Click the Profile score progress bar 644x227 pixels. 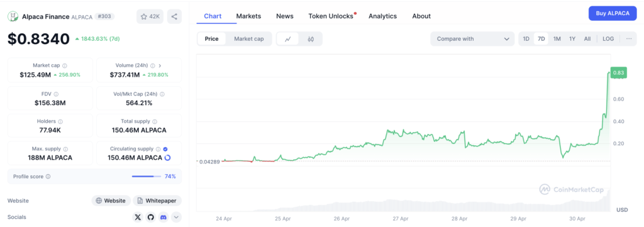[x=146, y=177]
